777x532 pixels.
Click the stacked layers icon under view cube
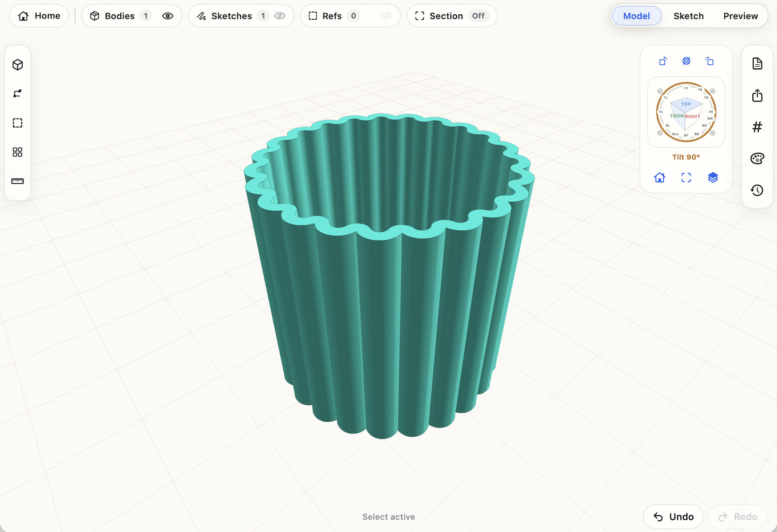point(713,177)
